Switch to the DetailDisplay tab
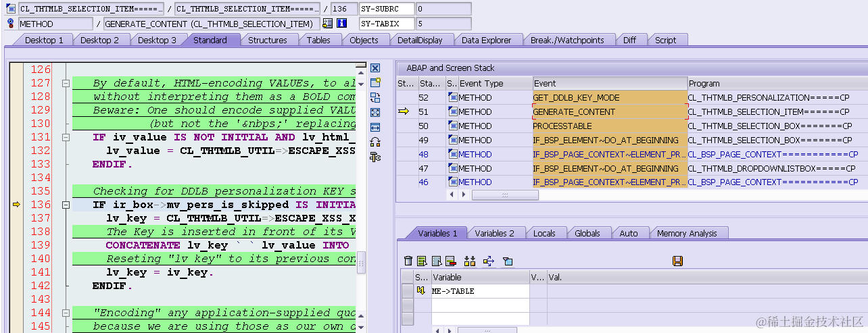This screenshot has height=333, width=868. [x=420, y=40]
